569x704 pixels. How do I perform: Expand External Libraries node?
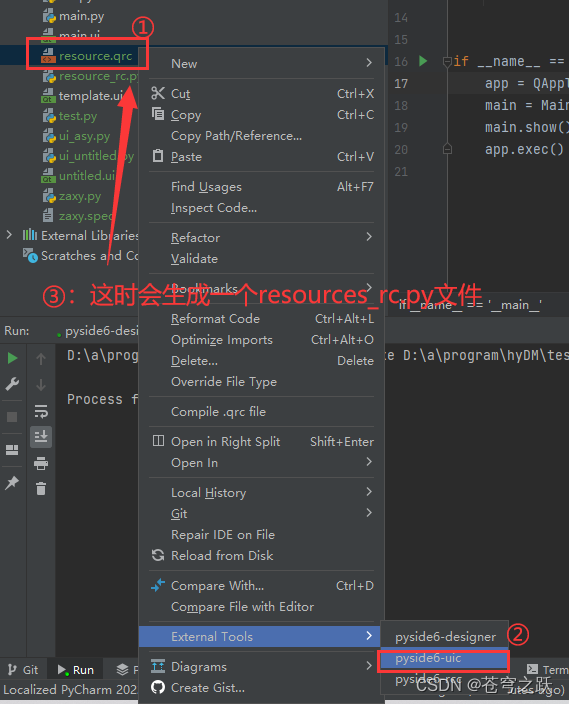(x=9, y=235)
